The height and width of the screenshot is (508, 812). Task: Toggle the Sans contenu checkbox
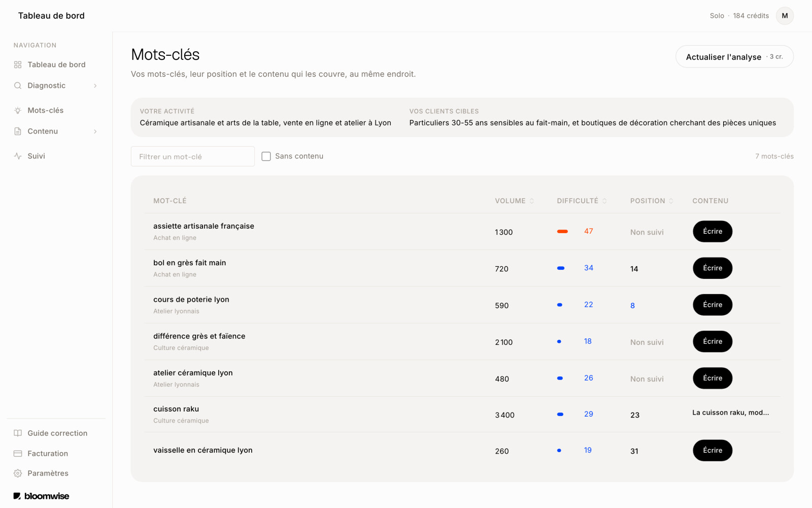coord(266,156)
